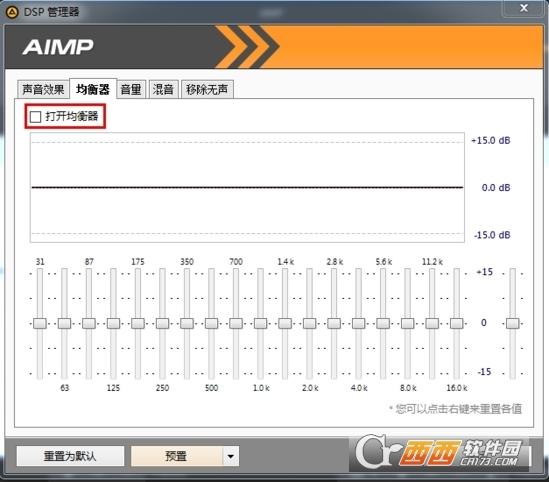549x482 pixels.
Task: Click the 4.0k band slider handle
Action: click(x=359, y=323)
